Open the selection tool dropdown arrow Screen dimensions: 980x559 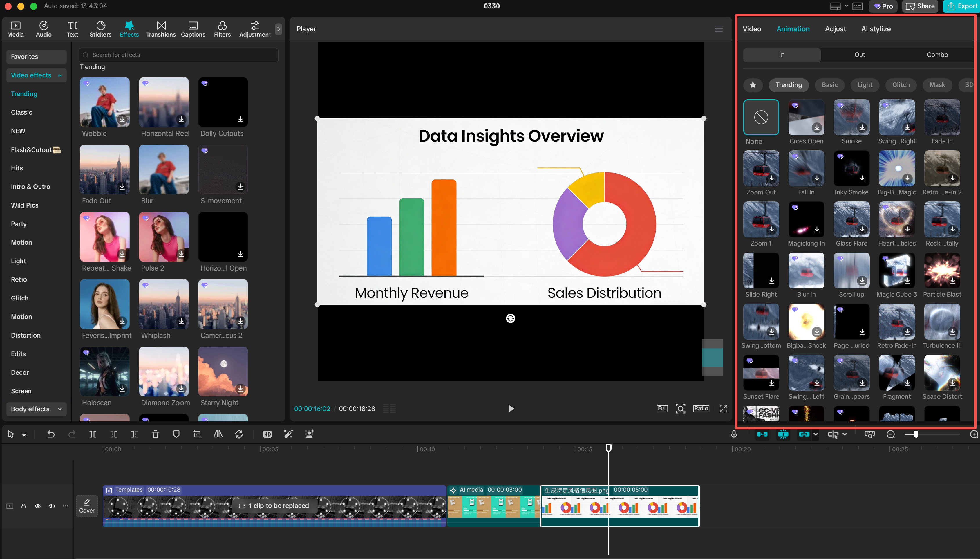click(24, 434)
